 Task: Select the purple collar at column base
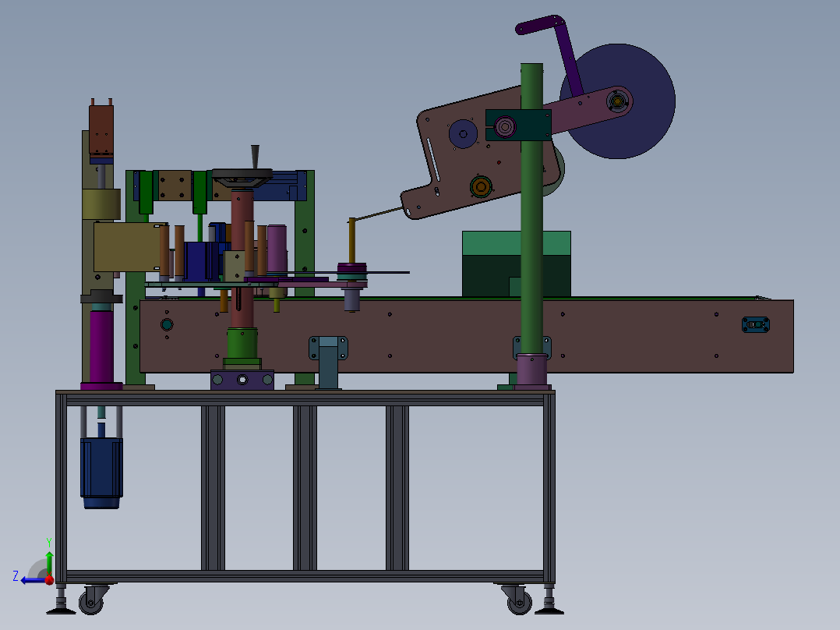[x=532, y=370]
